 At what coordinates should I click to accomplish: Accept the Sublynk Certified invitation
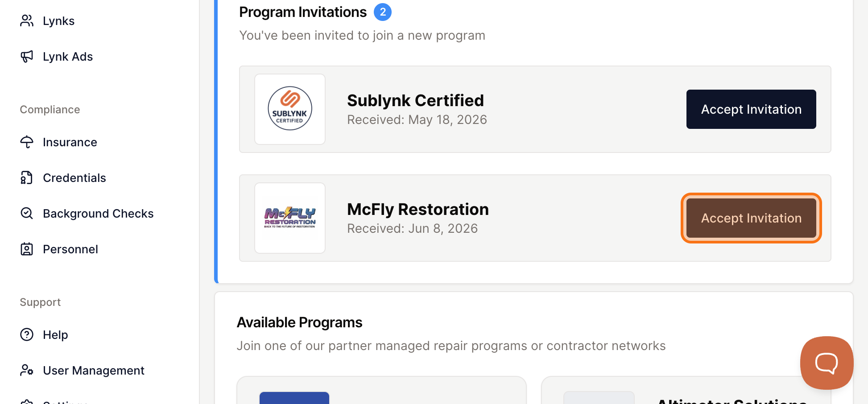pos(751,109)
